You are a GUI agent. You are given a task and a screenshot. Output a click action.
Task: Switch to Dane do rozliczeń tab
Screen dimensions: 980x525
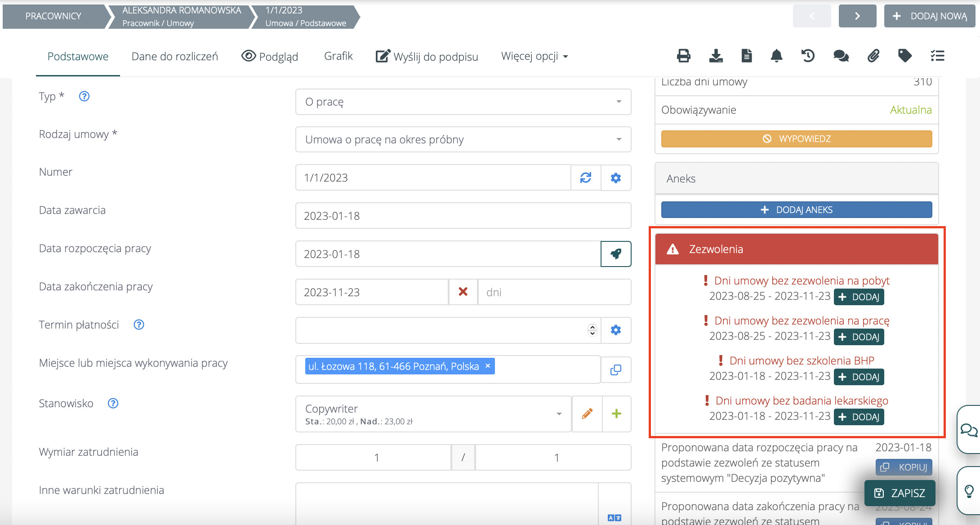174,57
